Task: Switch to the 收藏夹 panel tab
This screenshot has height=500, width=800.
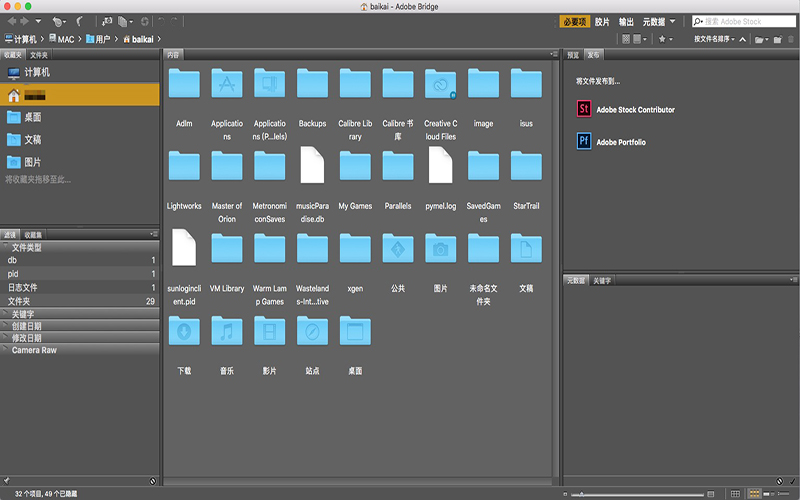Action: pos(13,55)
